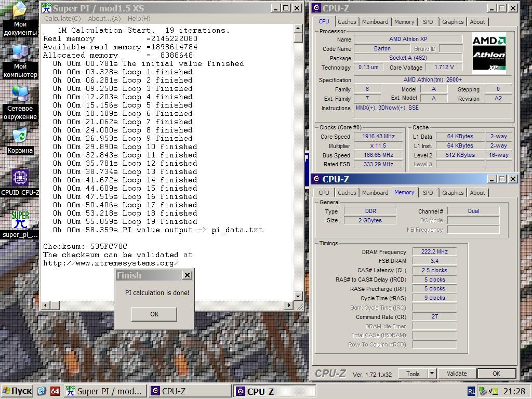Expand the Tools dropdown arrow in CPU-Z

pos(432,374)
